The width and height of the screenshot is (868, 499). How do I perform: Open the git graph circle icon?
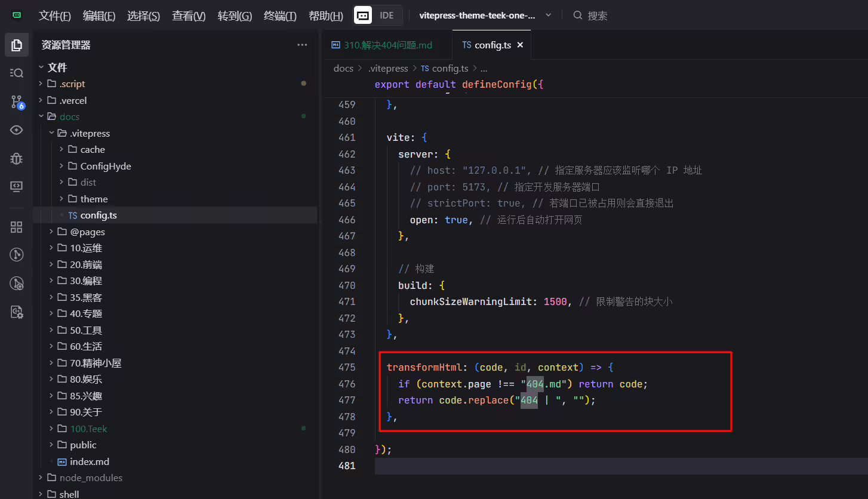(x=17, y=255)
